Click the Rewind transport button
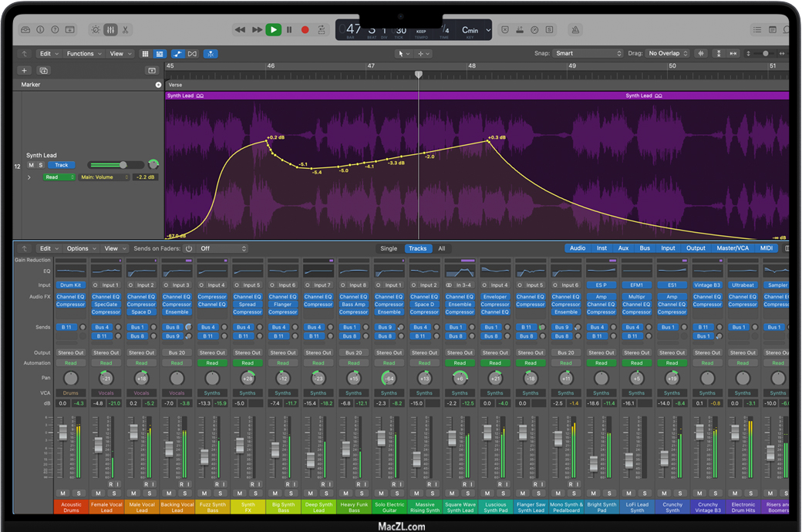The height and width of the screenshot is (532, 802). pyautogui.click(x=240, y=30)
